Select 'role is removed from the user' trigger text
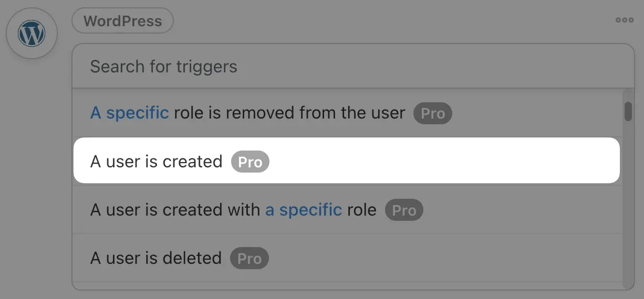This screenshot has height=299, width=644. tap(289, 113)
